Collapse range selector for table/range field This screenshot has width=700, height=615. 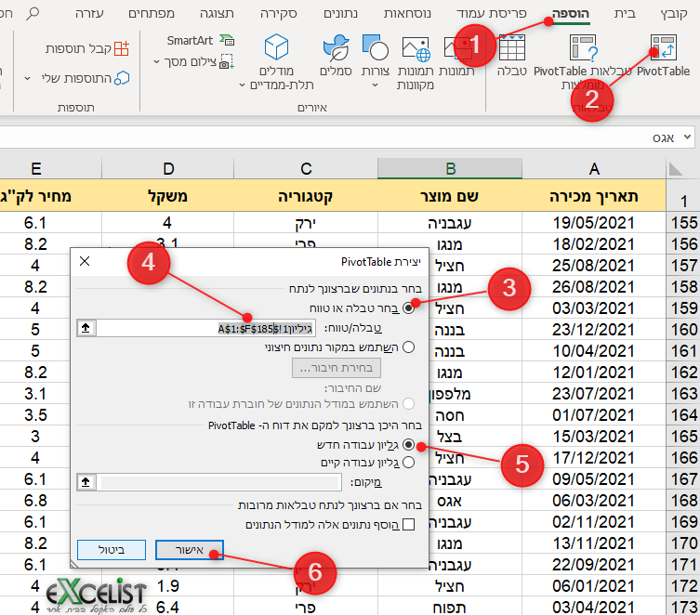(86, 328)
